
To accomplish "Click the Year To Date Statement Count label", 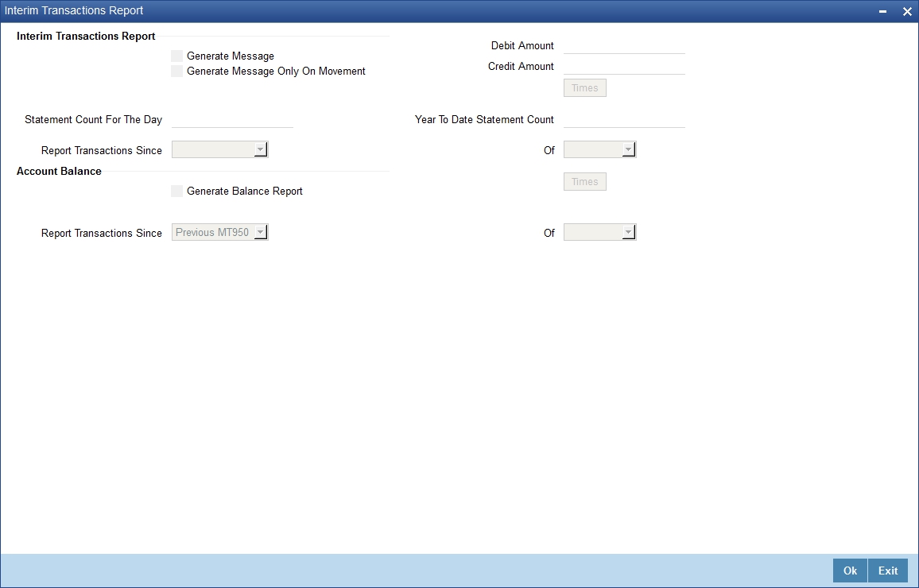I will point(484,119).
